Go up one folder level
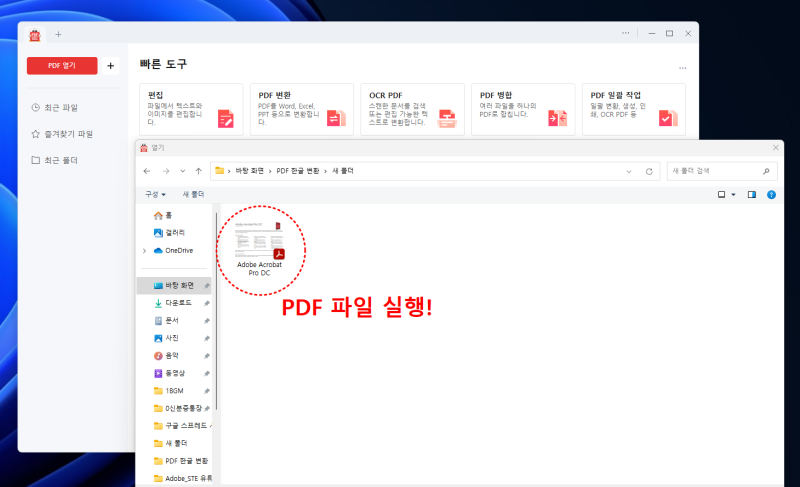Viewport: 800px width, 487px height. 198,171
